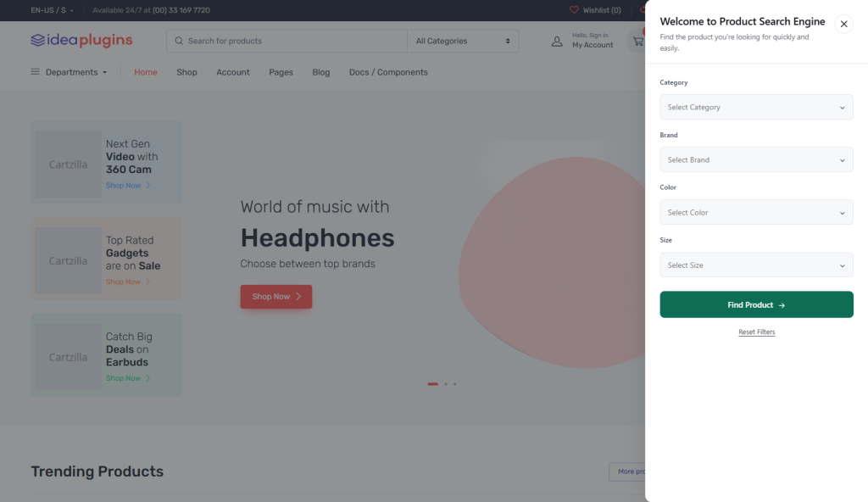Open the Select Size dropdown

(x=756, y=265)
